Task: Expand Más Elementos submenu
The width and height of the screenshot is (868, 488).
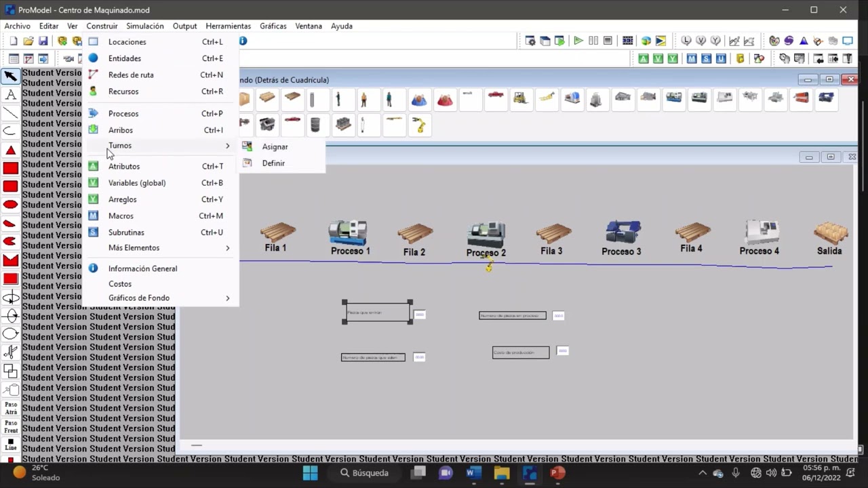Action: (161, 248)
